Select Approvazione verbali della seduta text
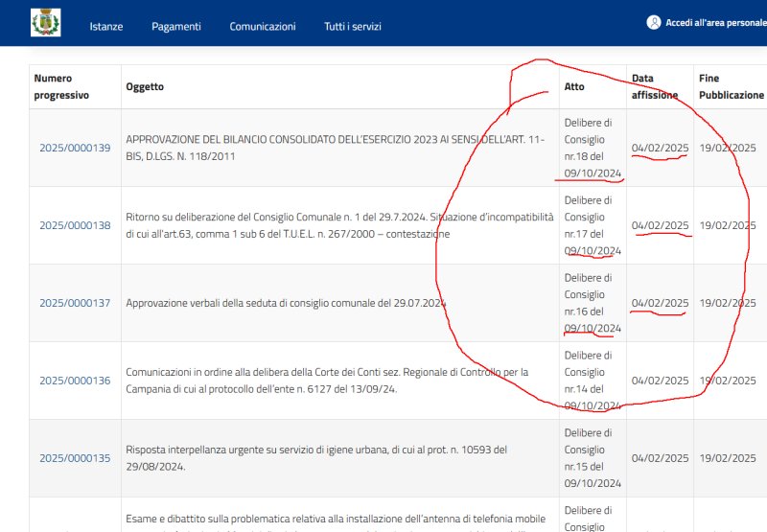Screen dimensions: 767x532 286,303
